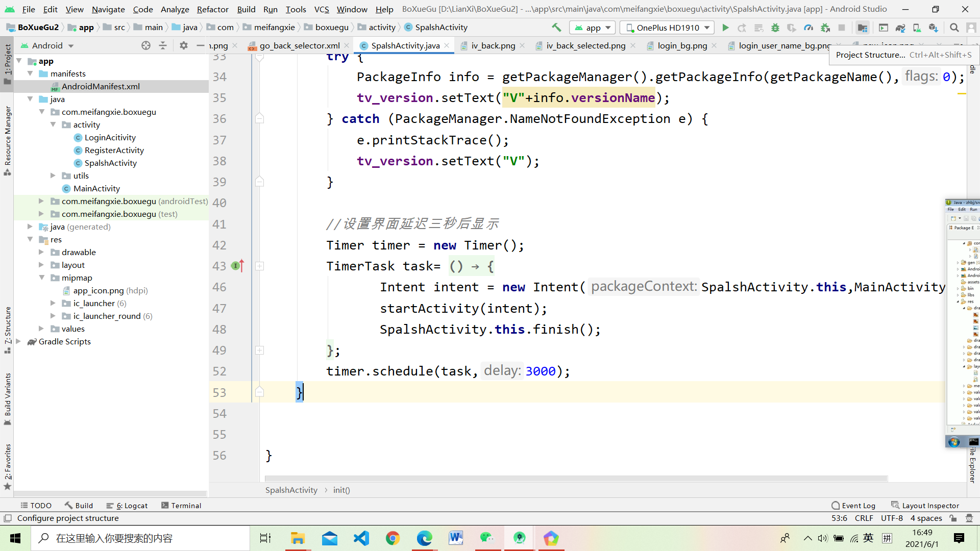Click the Make Project hammer icon
Image resolution: width=980 pixels, height=551 pixels.
coord(556,28)
